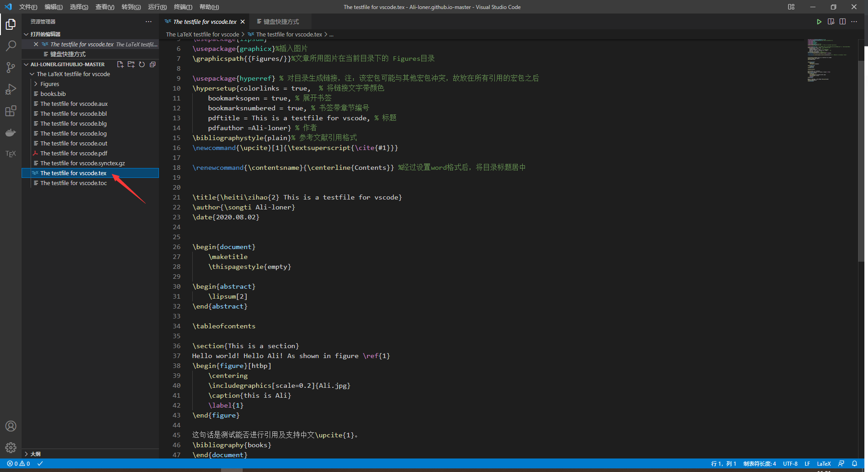
Task: Open the Search view icon
Action: click(x=11, y=46)
